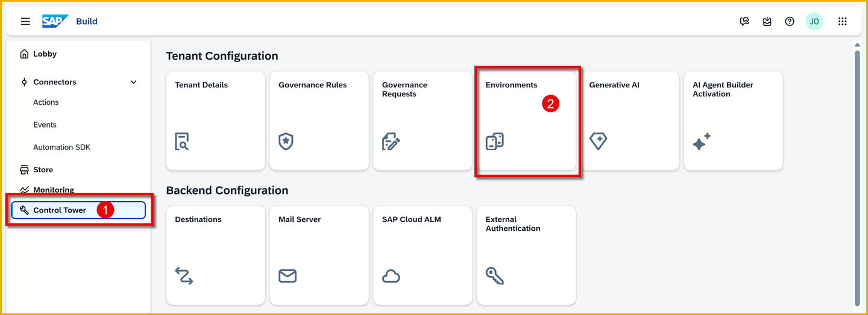868x315 pixels.
Task: Click the Control Tower wrench icon
Action: tap(24, 210)
